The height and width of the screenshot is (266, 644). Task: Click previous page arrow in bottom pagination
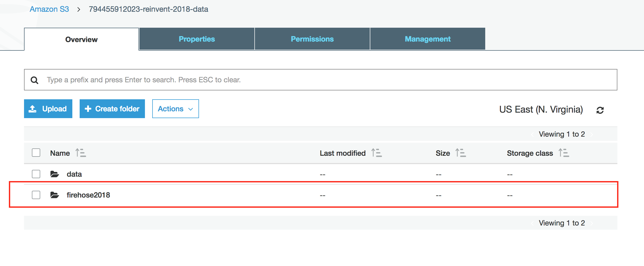(532, 223)
